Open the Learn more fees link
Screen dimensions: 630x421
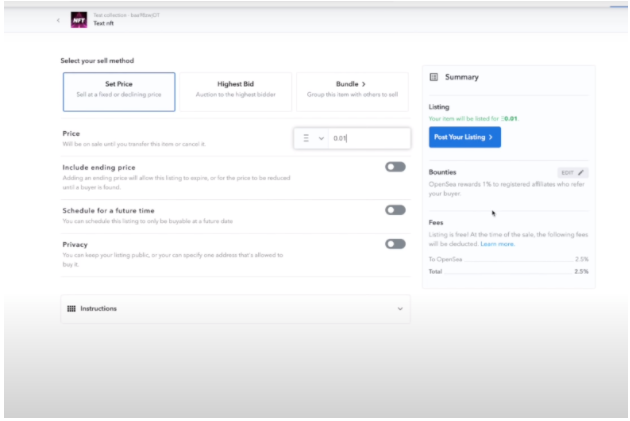click(x=497, y=244)
